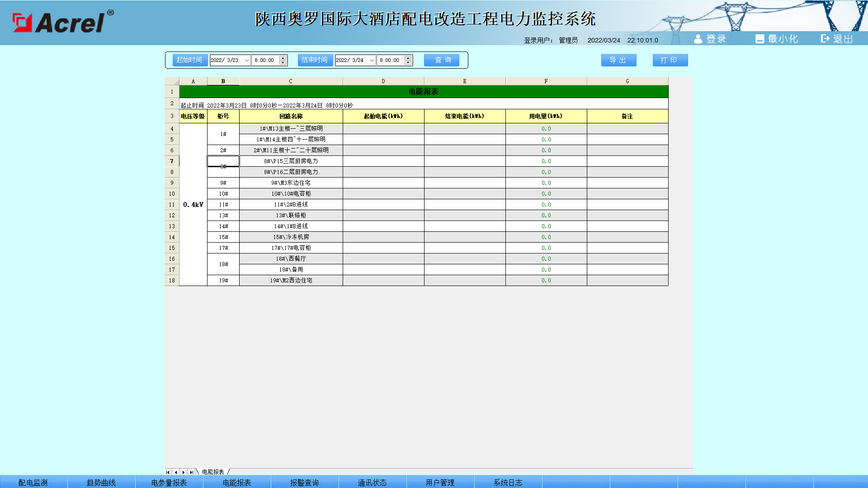Viewport: 868px width, 488px height.
Task: Switch to 报警查询 tab
Action: point(305,482)
